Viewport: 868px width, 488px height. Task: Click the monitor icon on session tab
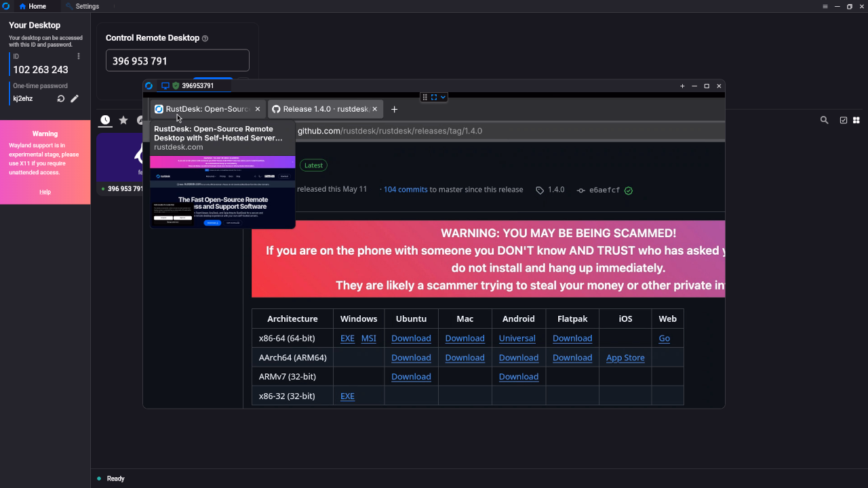[x=165, y=86]
